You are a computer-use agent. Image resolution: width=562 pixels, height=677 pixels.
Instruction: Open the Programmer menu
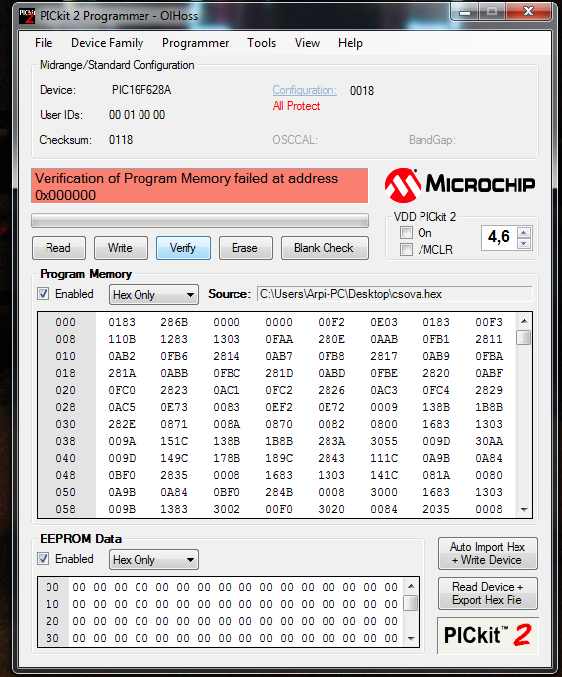coord(196,43)
